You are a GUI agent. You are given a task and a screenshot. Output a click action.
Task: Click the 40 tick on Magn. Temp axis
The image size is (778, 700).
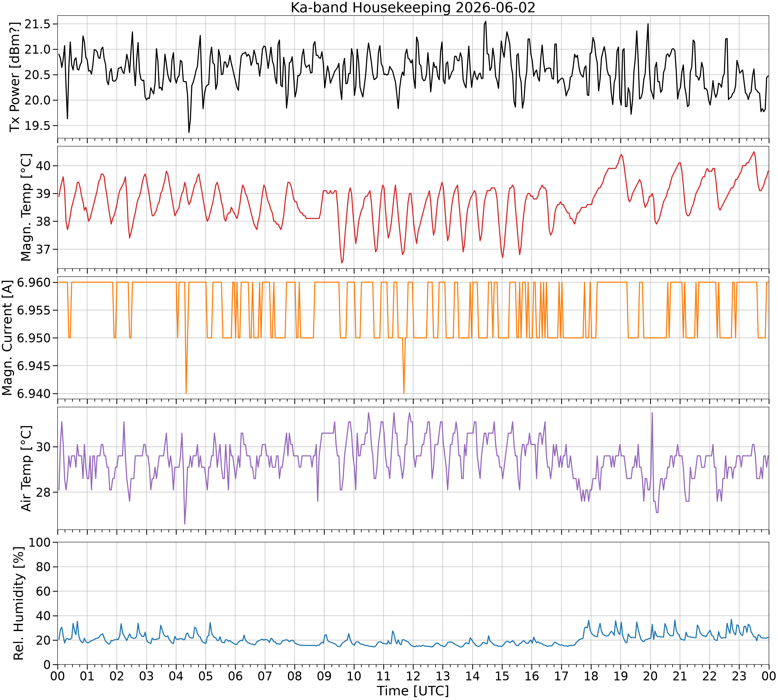44,166
